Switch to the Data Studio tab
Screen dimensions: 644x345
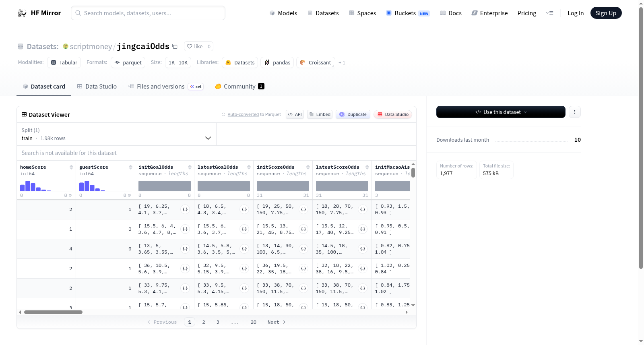click(97, 87)
